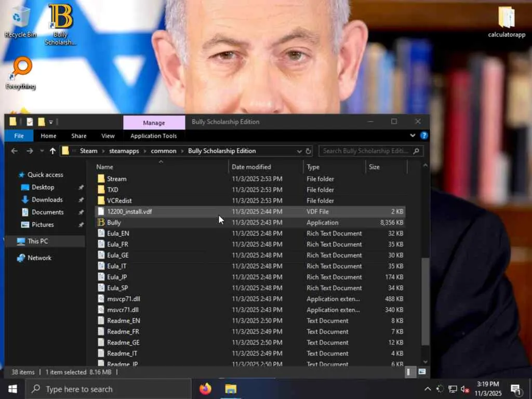This screenshot has height=399, width=532.
Task: Open the File menu tab
Action: click(19, 136)
